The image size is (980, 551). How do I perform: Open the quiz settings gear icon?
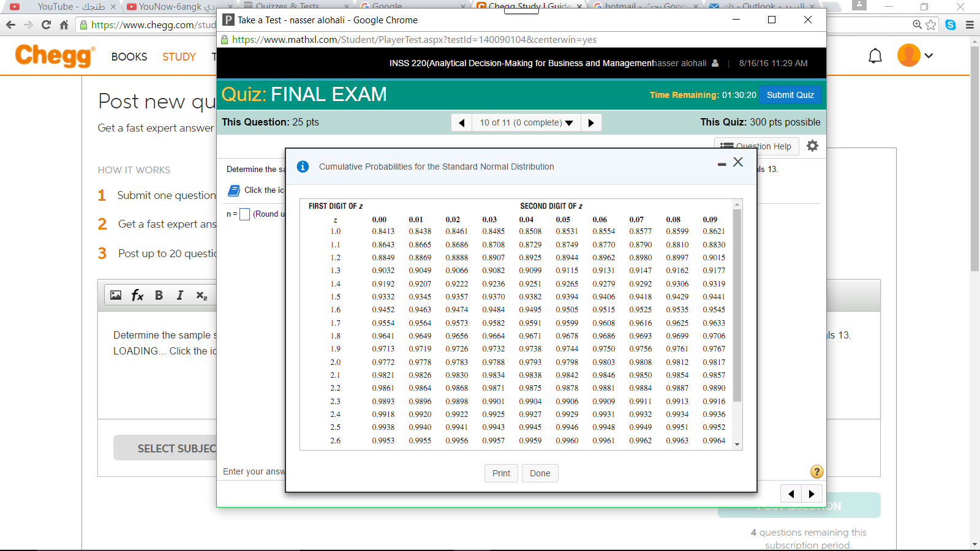pos(812,146)
